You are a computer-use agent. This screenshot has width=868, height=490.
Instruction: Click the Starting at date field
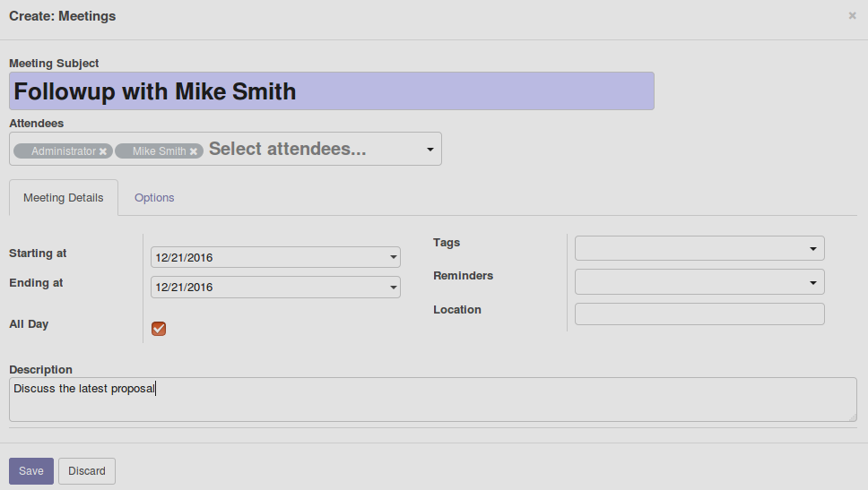tap(275, 257)
